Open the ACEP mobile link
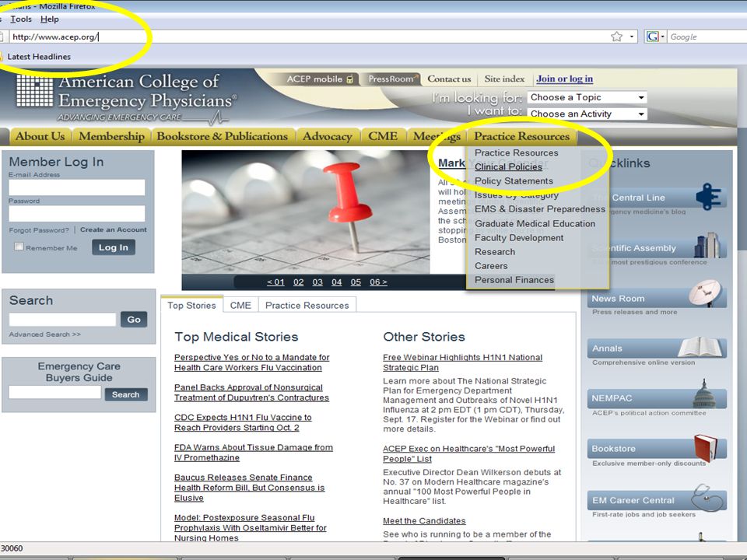Screen dimensions: 747x560 point(319,79)
